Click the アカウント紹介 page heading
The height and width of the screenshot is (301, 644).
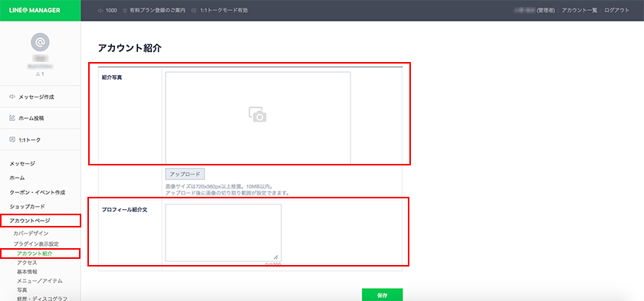point(130,48)
